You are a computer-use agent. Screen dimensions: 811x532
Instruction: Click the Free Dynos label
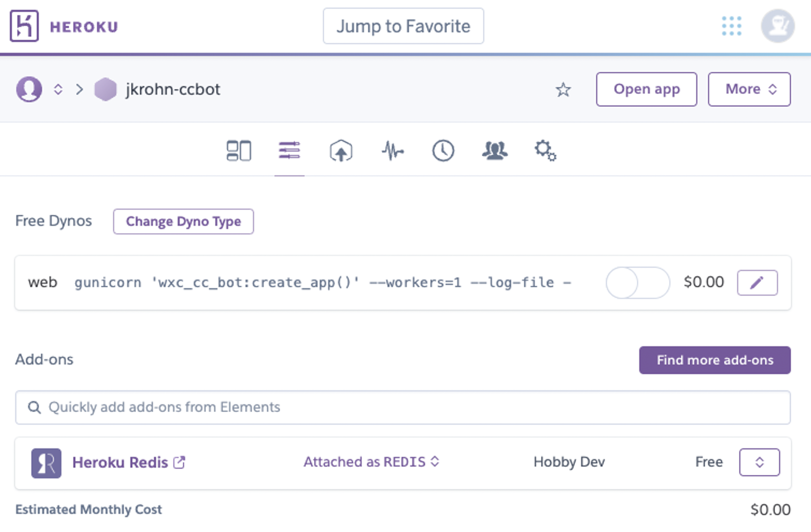pos(54,221)
